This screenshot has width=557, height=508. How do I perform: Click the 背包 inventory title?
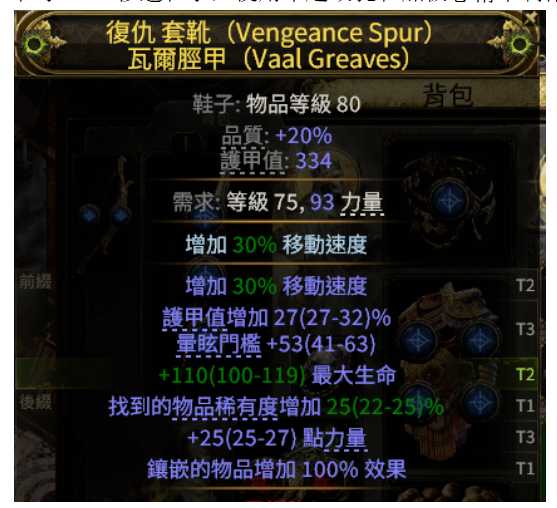448,95
